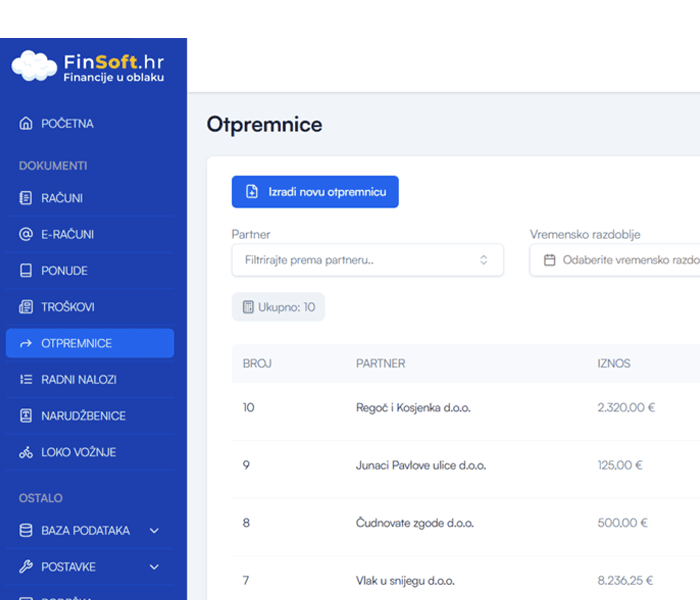
Task: Expand the Postavke submenu chevron
Action: tap(154, 567)
